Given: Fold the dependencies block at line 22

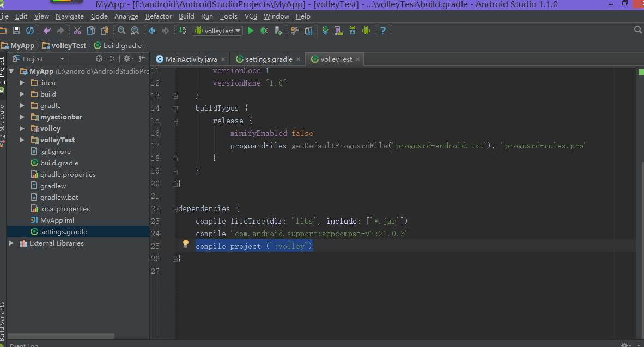Looking at the screenshot, I should 175,209.
